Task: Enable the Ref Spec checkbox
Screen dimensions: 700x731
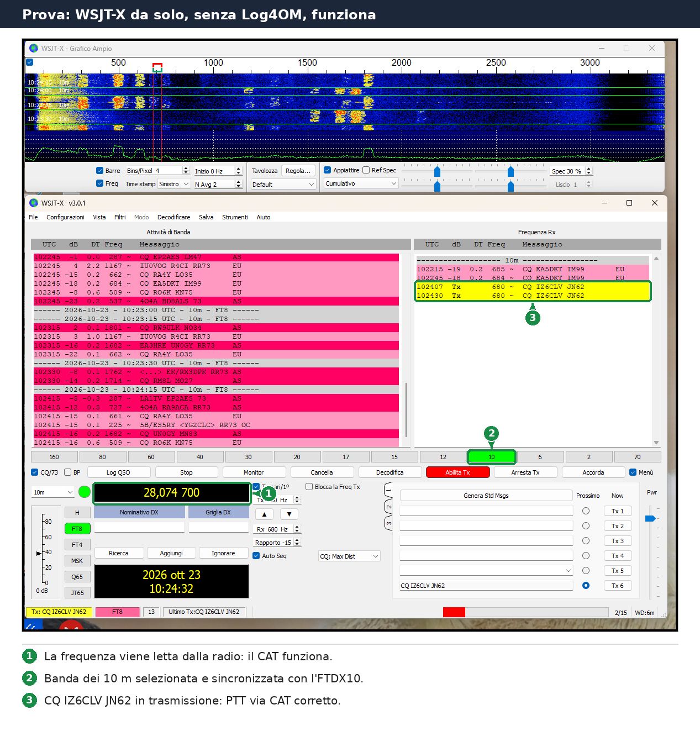Action: click(366, 170)
